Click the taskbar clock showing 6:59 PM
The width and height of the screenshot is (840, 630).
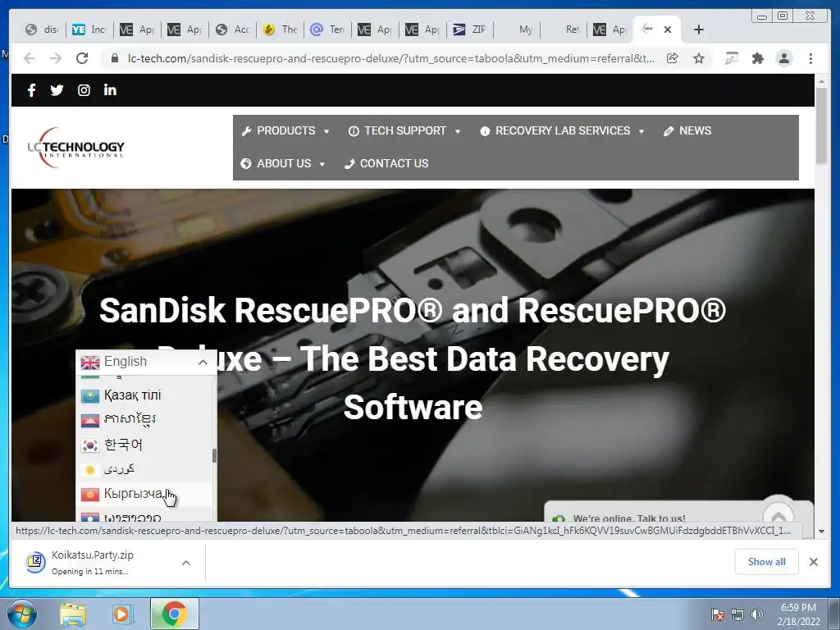click(x=798, y=614)
